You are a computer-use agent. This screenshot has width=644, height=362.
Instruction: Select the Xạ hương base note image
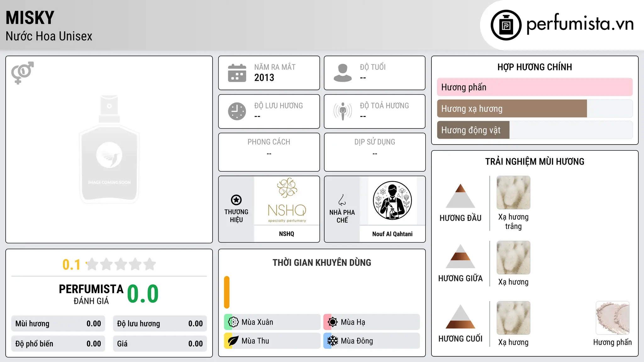[x=514, y=318]
